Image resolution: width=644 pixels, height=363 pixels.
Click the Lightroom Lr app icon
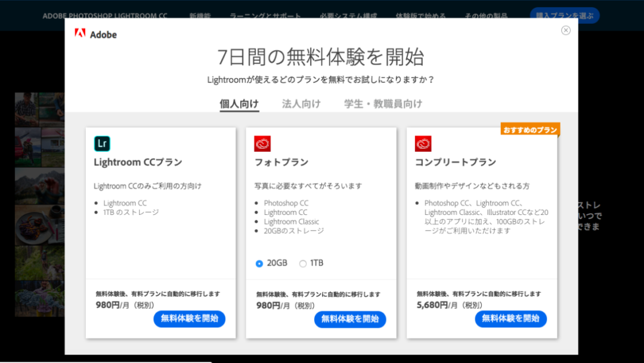click(102, 143)
